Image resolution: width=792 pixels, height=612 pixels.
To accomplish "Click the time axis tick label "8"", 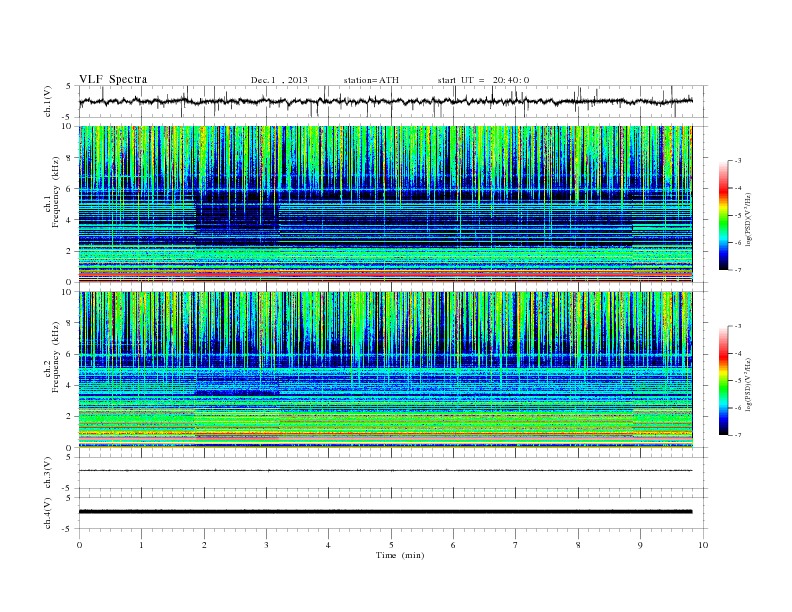I will (578, 545).
